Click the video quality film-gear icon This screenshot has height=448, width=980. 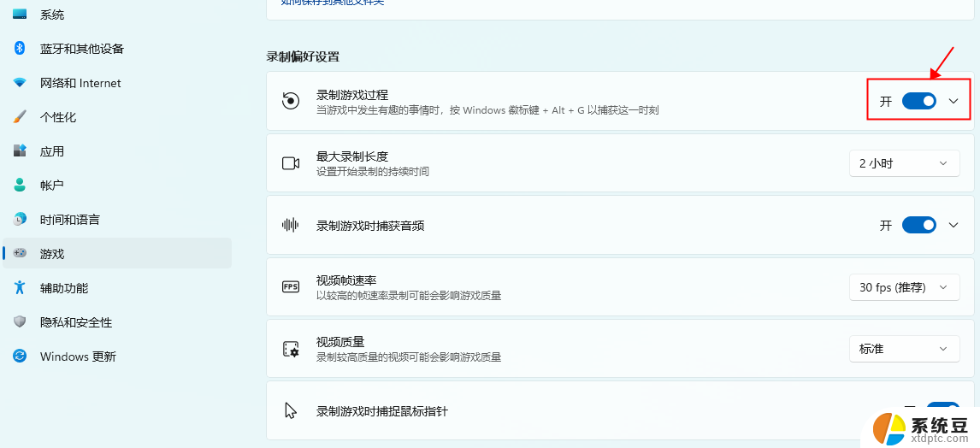pos(291,349)
